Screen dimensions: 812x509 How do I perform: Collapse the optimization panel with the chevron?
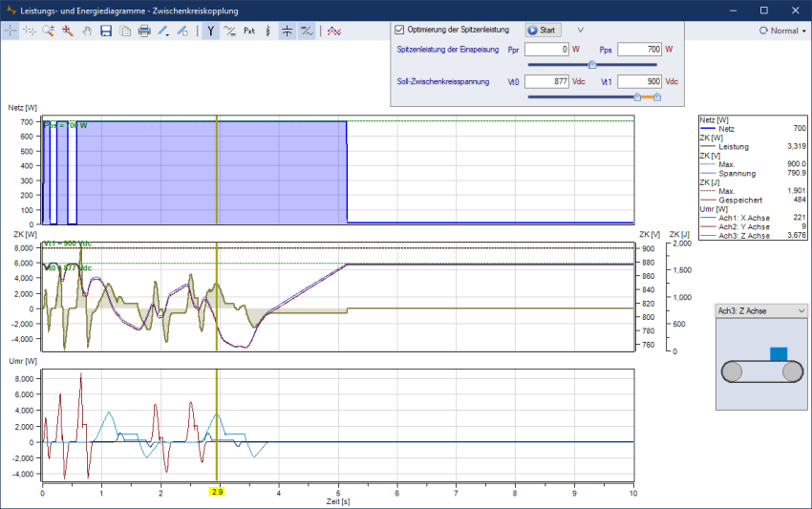[x=580, y=31]
